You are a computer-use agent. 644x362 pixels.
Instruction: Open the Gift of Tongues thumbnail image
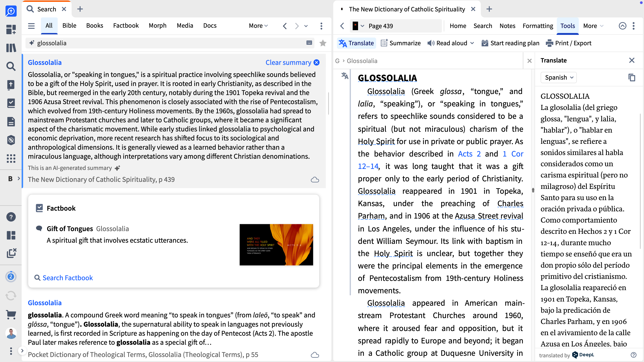pos(276,245)
